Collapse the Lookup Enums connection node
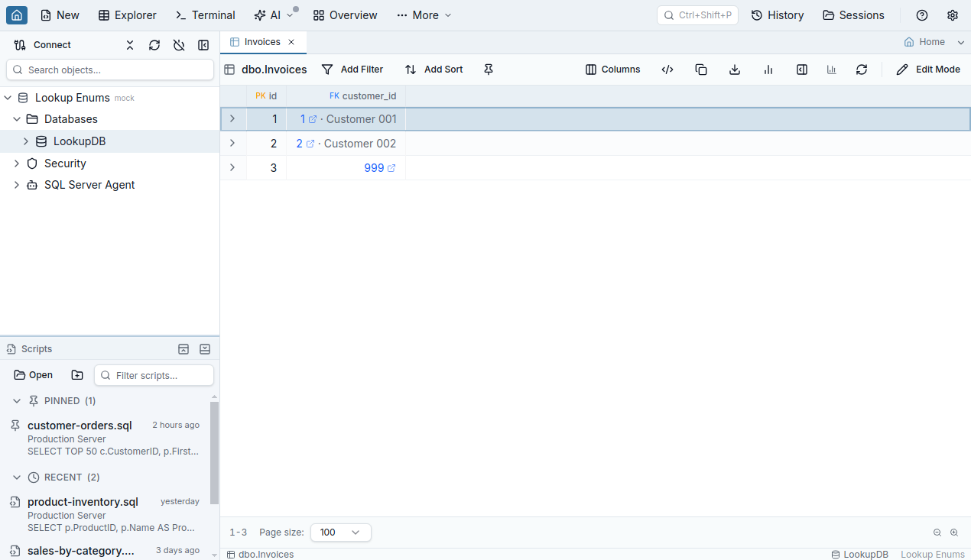The image size is (971, 560). click(8, 98)
